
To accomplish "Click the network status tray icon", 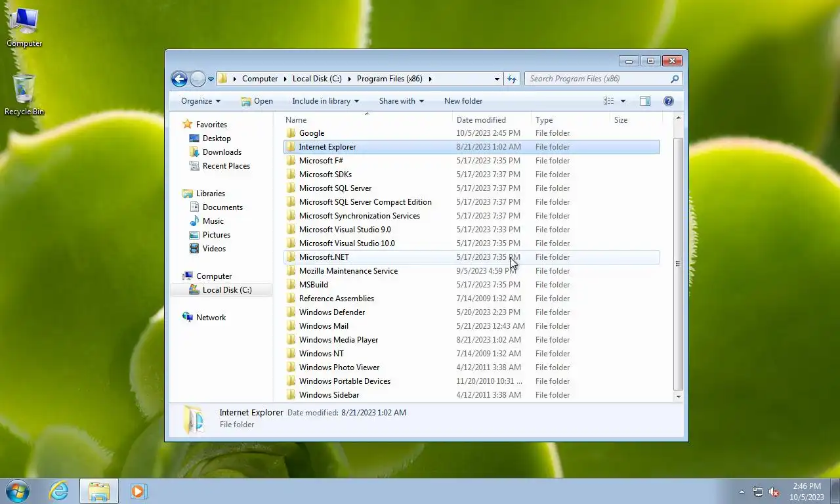I will coord(758,492).
